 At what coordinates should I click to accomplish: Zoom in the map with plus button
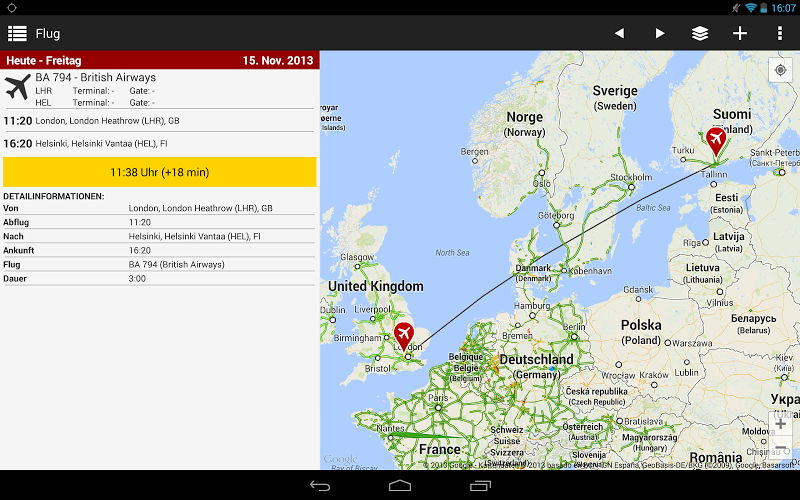coord(781,424)
